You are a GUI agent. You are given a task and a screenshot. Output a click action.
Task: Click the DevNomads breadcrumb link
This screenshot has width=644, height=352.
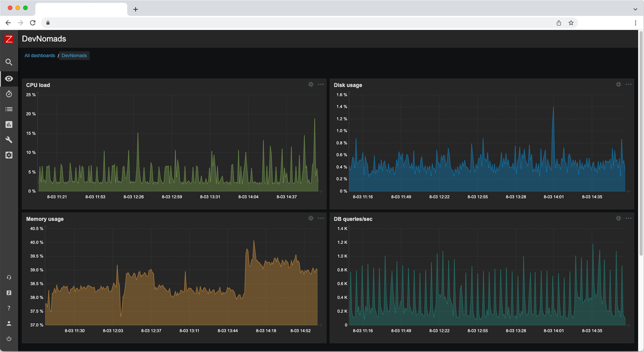[74, 56]
